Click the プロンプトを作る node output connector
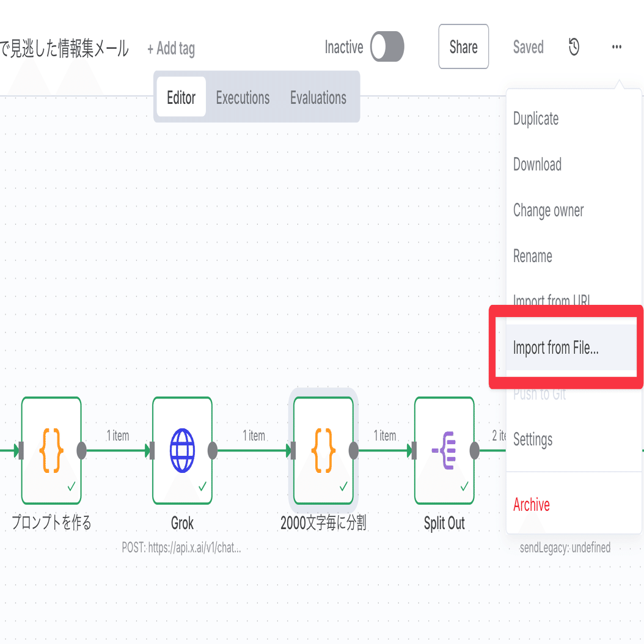The image size is (644, 644). click(x=81, y=451)
